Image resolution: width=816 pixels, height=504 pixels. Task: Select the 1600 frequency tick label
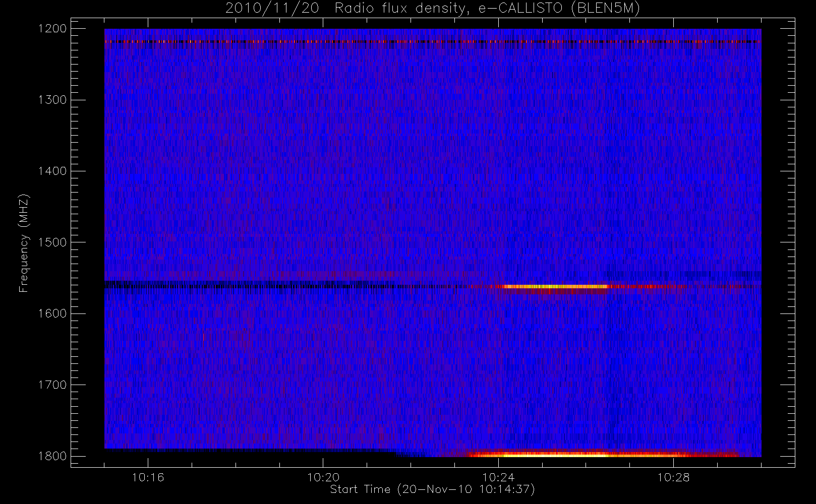tap(52, 313)
